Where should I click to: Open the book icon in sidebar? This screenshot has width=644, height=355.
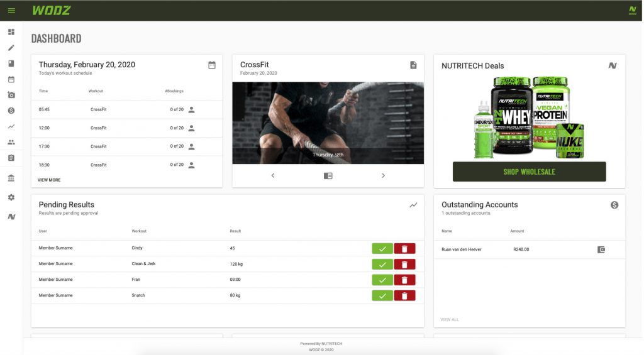pos(11,63)
